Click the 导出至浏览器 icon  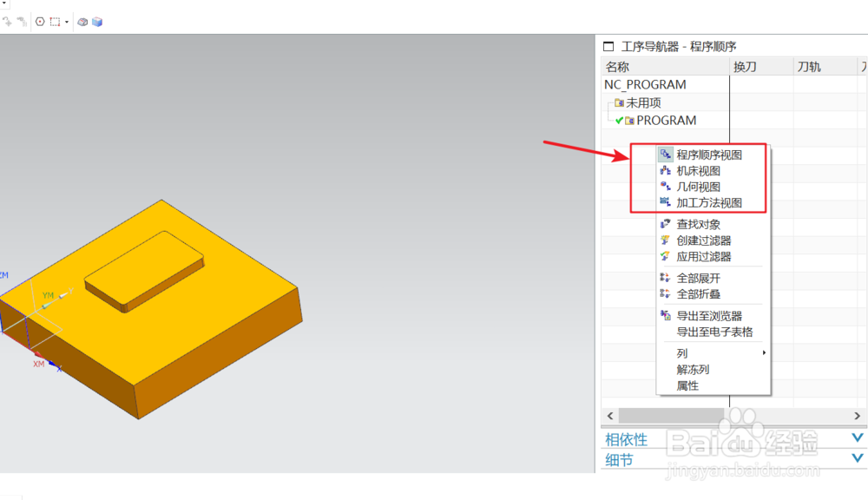coord(666,316)
